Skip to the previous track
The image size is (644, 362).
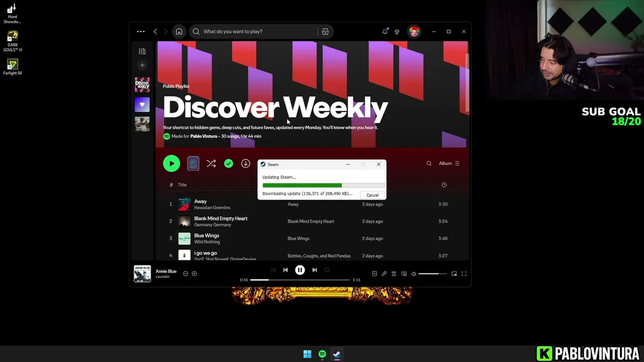pyautogui.click(x=285, y=270)
